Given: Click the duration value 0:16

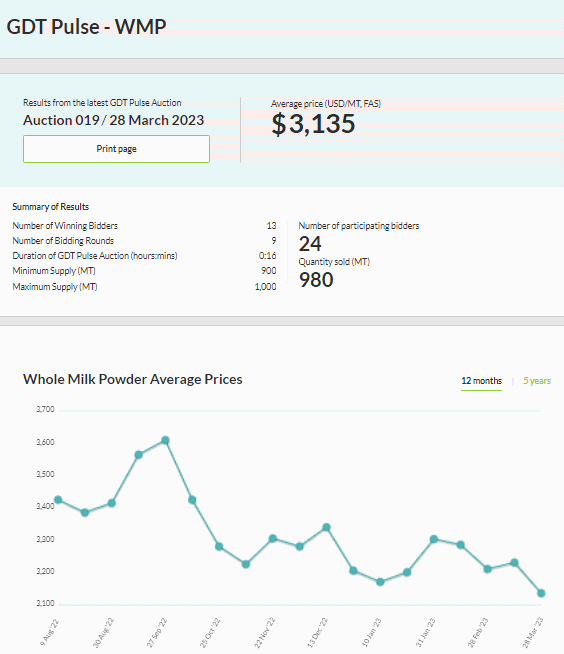Looking at the screenshot, I should 267,256.
